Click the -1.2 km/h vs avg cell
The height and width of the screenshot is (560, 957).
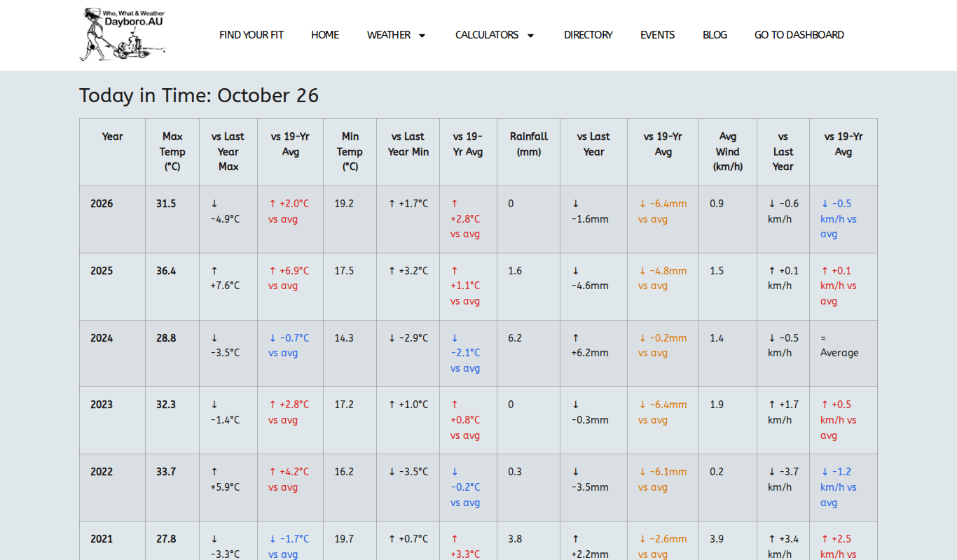[844, 487]
